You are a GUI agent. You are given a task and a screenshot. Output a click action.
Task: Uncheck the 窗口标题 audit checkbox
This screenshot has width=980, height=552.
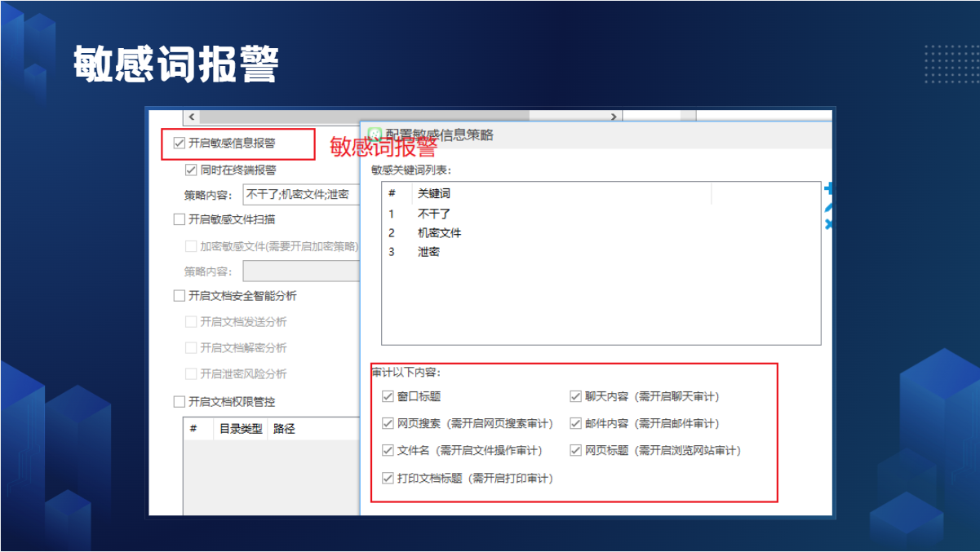[388, 397]
